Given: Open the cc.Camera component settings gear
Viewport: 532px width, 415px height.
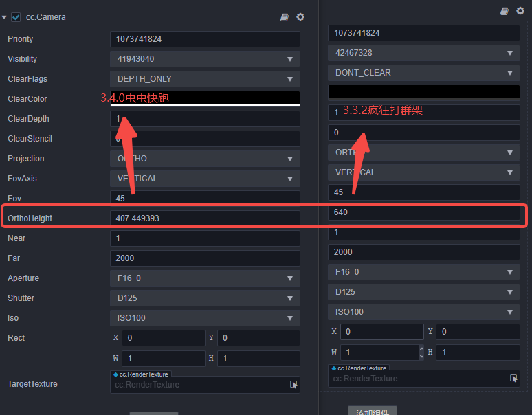Looking at the screenshot, I should coord(300,17).
